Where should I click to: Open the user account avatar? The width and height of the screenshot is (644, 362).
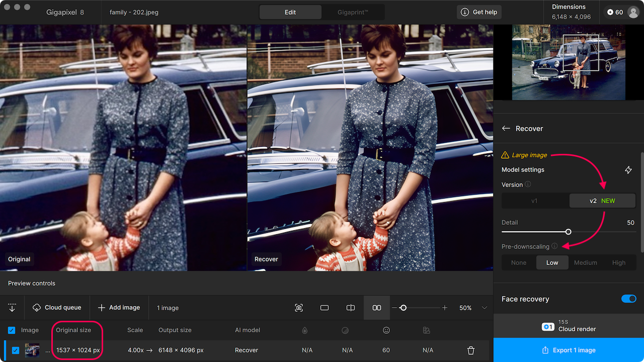(x=633, y=12)
